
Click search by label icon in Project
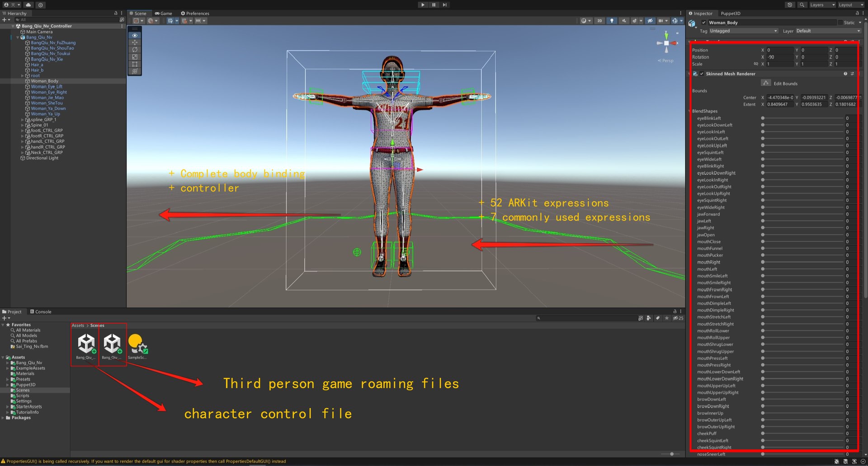[658, 318]
